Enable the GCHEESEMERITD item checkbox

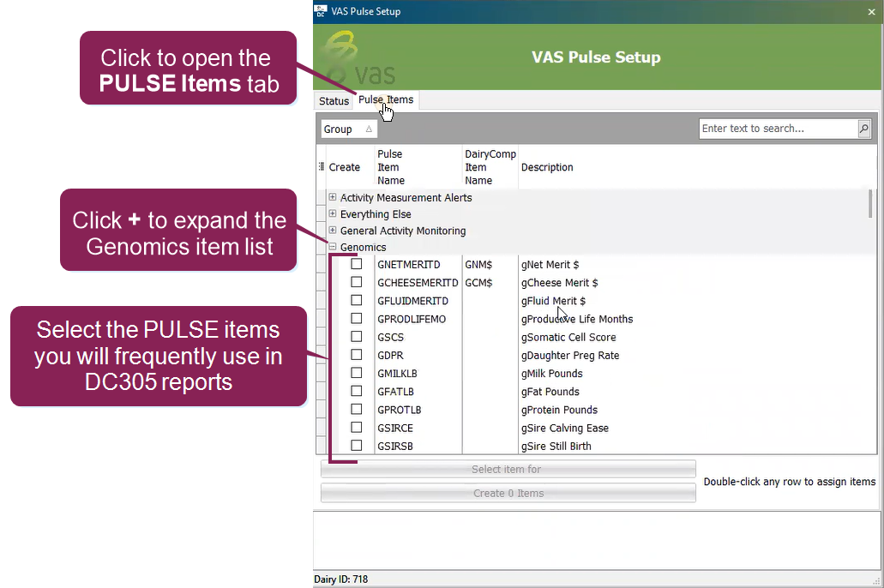(357, 282)
